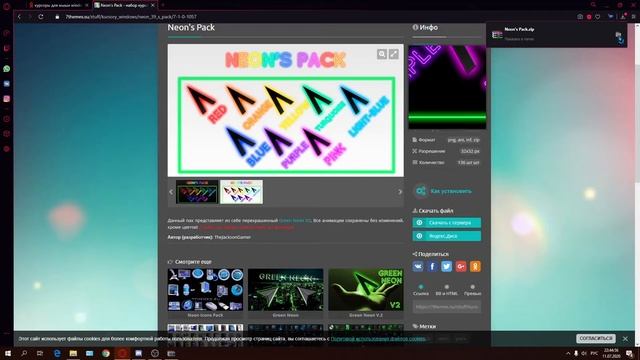Show hidden system tray icons

click(568, 353)
